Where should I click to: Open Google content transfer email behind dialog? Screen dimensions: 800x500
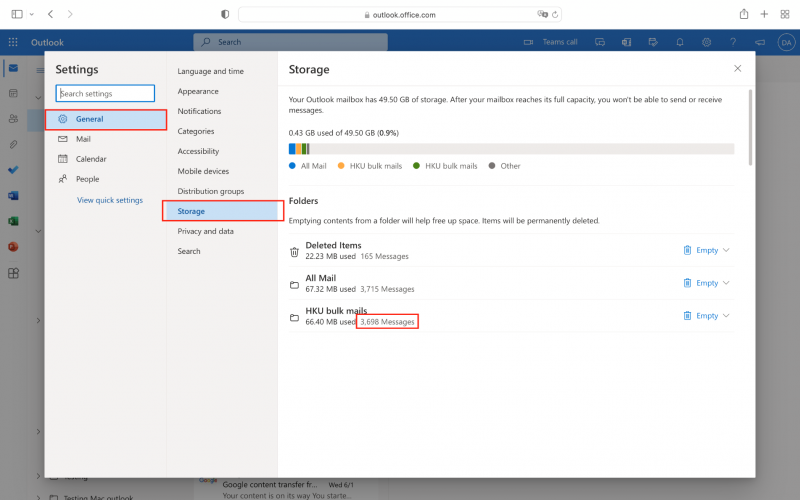tap(288, 489)
